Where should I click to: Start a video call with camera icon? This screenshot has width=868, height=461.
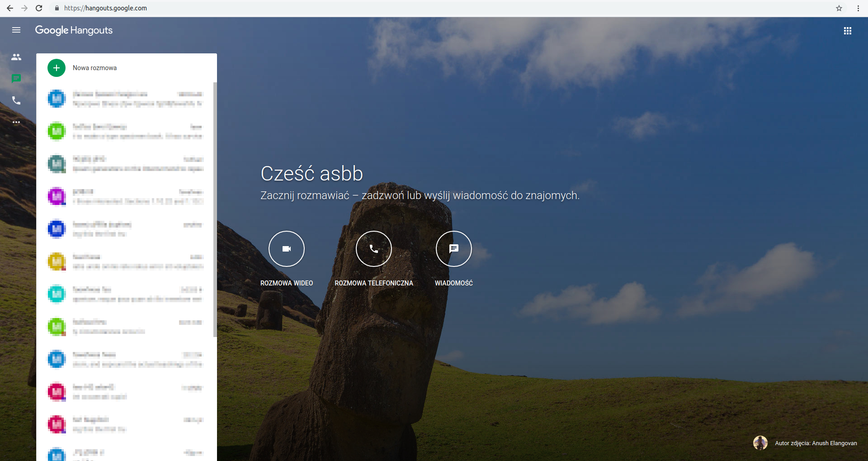point(287,249)
